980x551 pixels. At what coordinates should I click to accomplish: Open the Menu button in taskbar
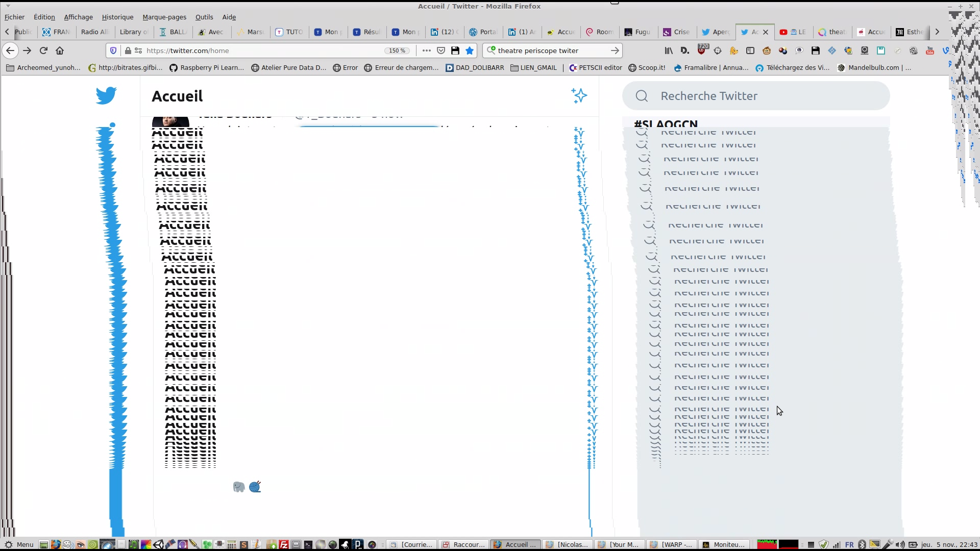click(x=19, y=544)
